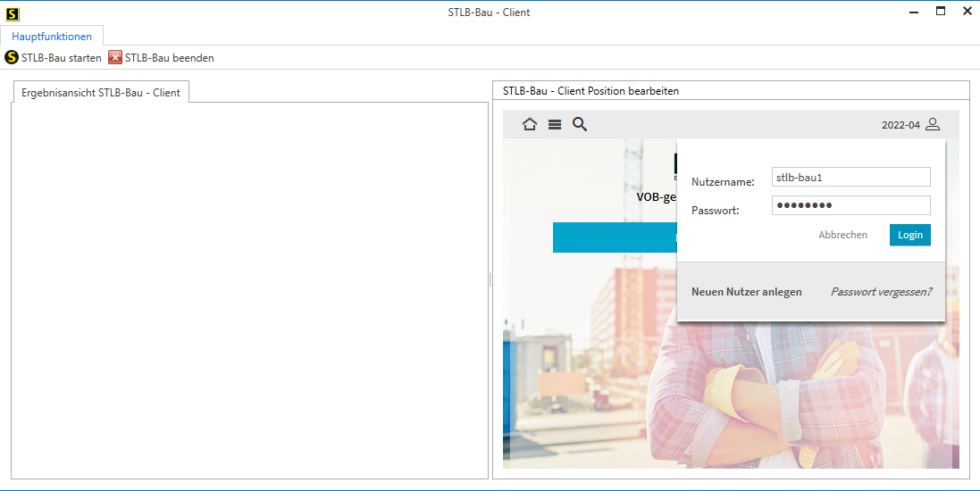
Task: Select the Hauptfunktionen ribbon tab
Action: [x=52, y=37]
